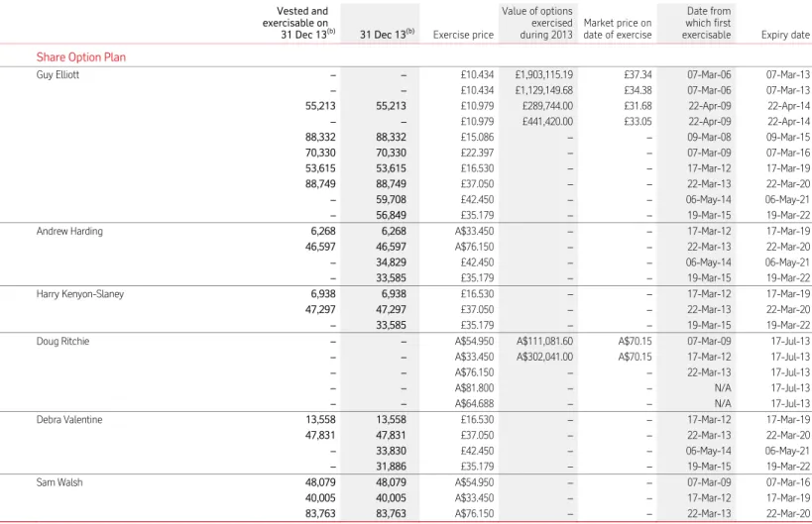Click 'N/A' in the A$64.688 row
812x524 pixels.
point(723,403)
